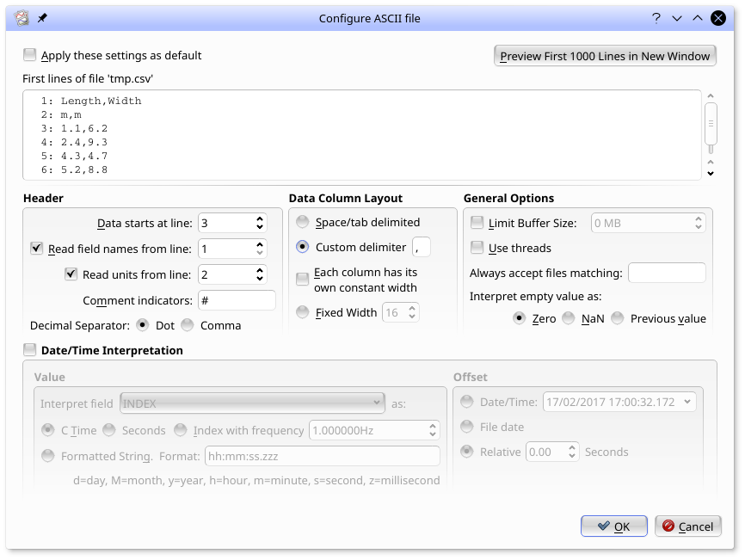The image size is (745, 560).
Task: Click 'Read field names from line' spinner arrows
Action: click(260, 249)
